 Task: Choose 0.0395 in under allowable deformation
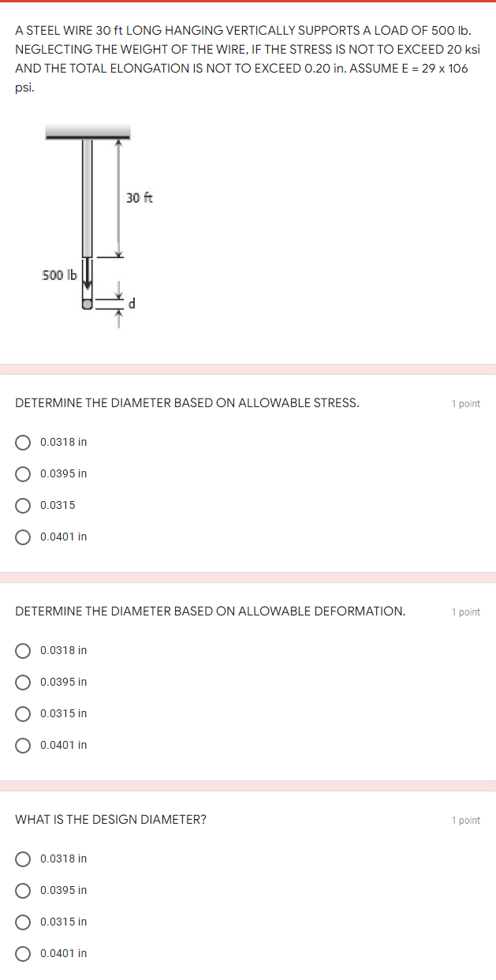click(x=23, y=682)
